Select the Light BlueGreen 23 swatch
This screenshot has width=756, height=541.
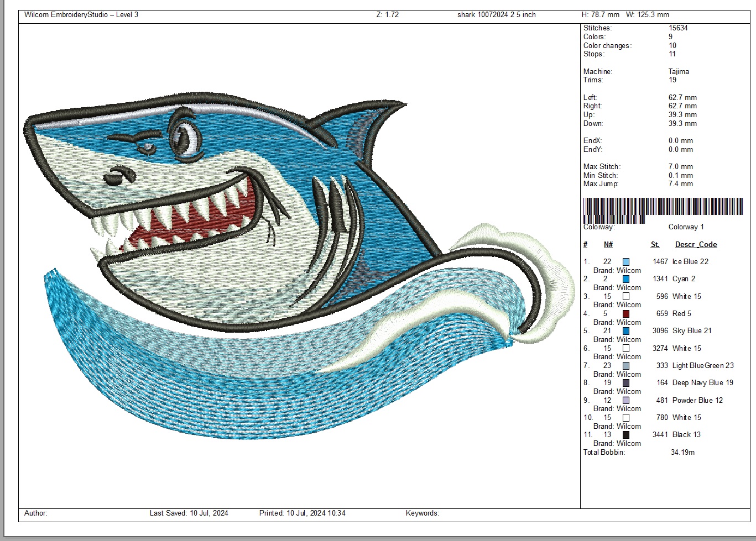pyautogui.click(x=625, y=366)
